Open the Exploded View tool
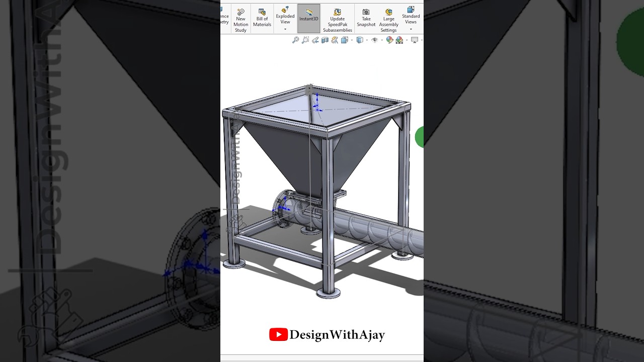 click(x=285, y=15)
